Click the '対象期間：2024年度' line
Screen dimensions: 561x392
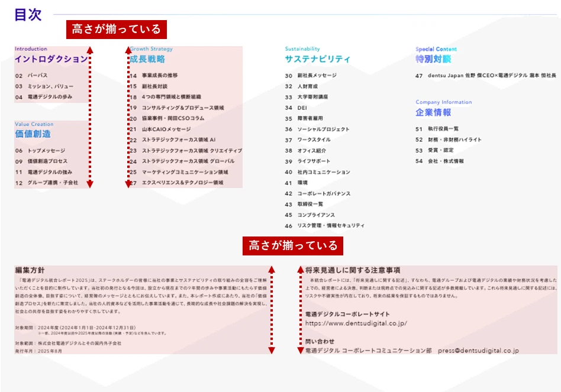pos(76,328)
